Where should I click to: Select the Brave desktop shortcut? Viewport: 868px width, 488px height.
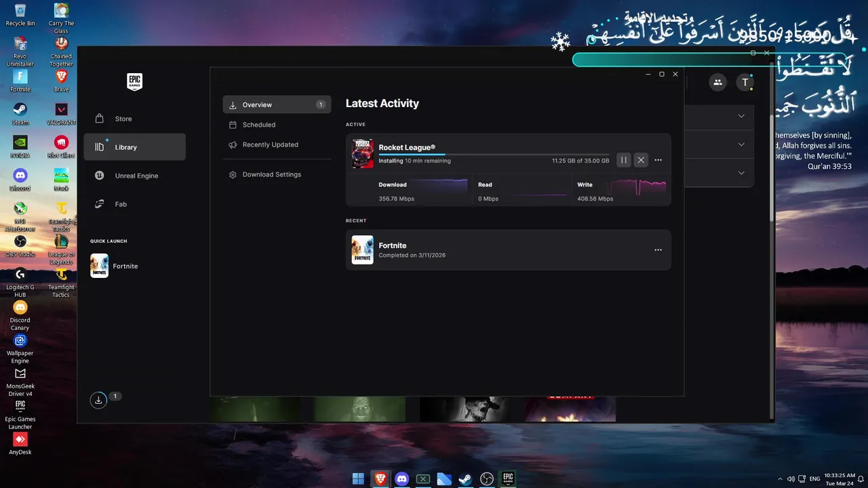pyautogui.click(x=61, y=81)
